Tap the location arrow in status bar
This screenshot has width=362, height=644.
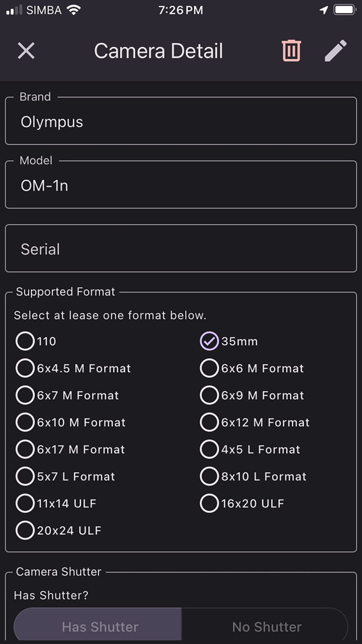pos(324,10)
